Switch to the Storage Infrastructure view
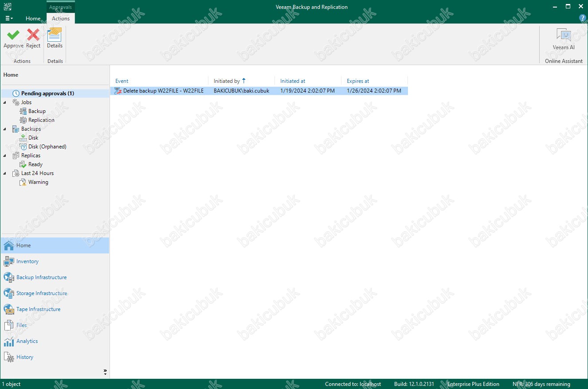The width and height of the screenshot is (588, 389). tap(42, 293)
